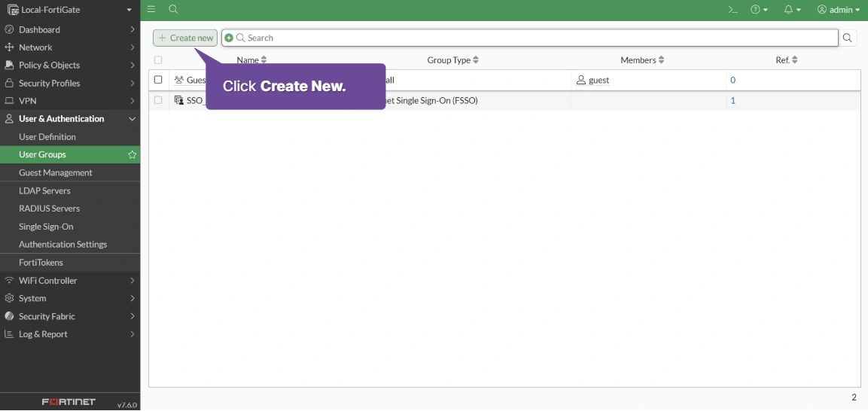Viewport: 868px width, 411px height.
Task: Sort by Name column arrows
Action: point(263,59)
